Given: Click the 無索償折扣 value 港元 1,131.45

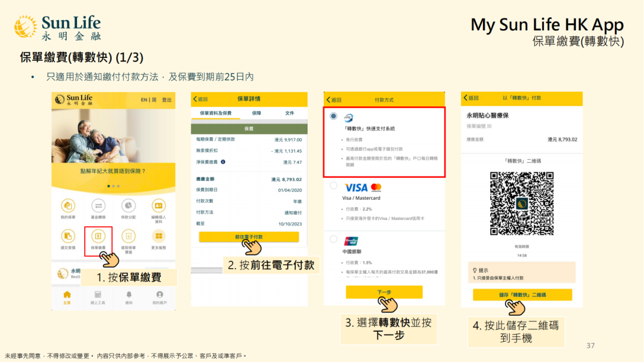Looking at the screenshot, I should click(286, 151).
